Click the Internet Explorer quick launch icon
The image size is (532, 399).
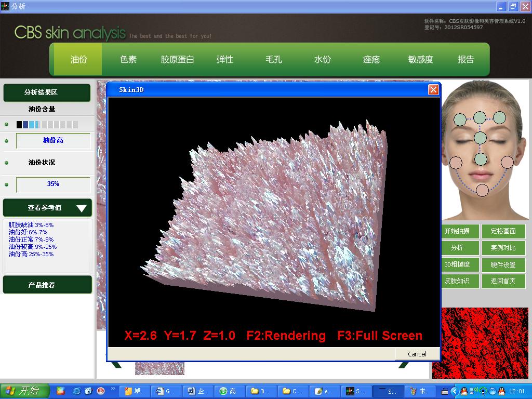click(76, 391)
